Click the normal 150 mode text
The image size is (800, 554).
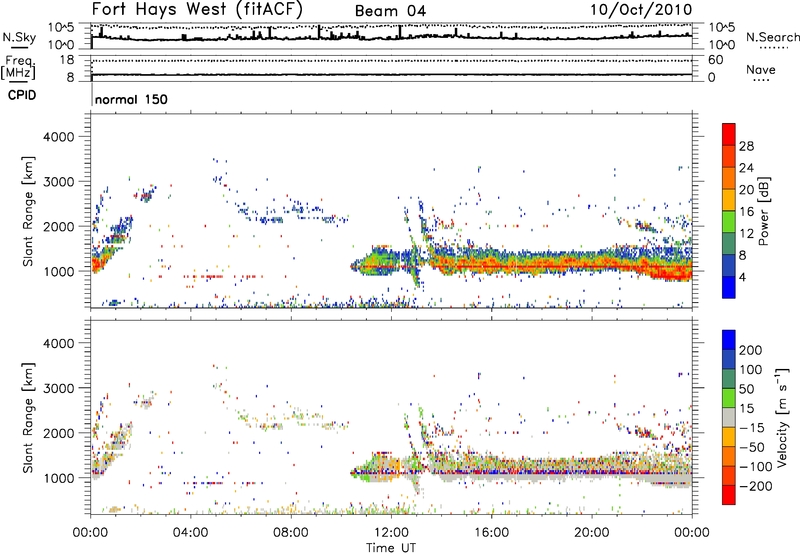point(131,99)
